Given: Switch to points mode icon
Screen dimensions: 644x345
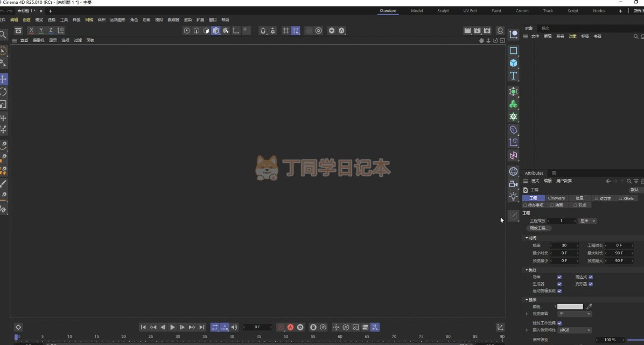Looking at the screenshot, I should [x=187, y=30].
